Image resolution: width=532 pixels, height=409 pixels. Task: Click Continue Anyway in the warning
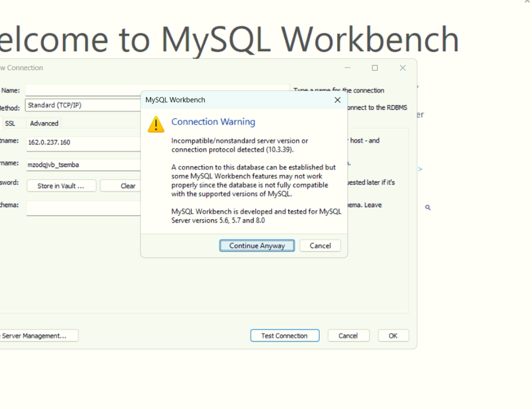[257, 246]
